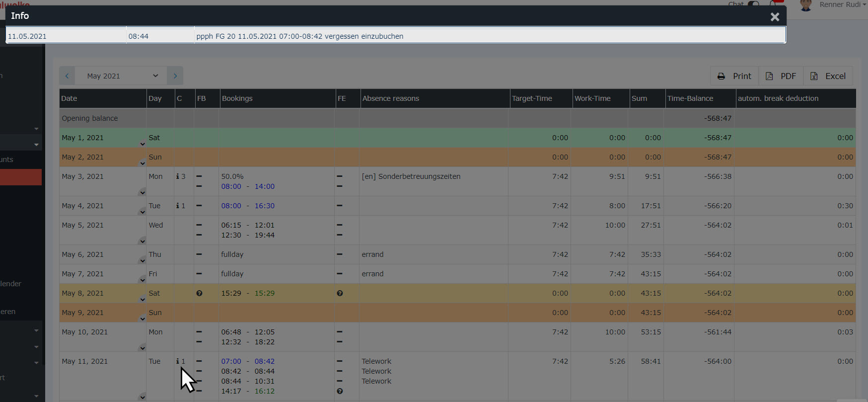Screen dimensions: 868x402
Task: Click the FE minus icon beside 08:44 - 10:31
Action: (x=340, y=381)
